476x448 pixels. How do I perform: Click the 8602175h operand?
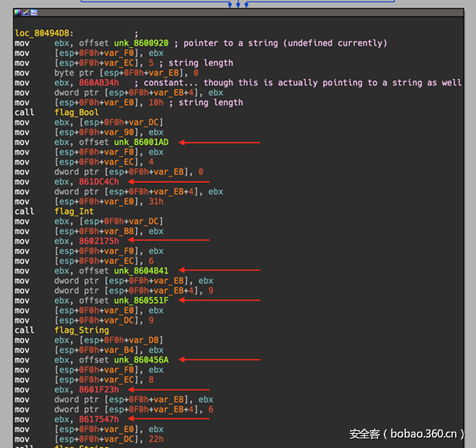(99, 241)
